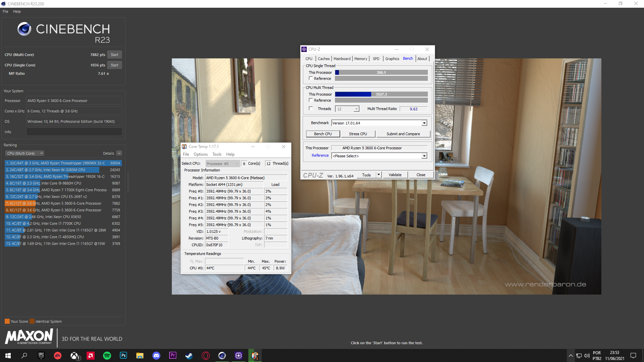Switch to the Graphics tab in CPU-Z
The height and width of the screenshot is (362, 644).
(392, 59)
